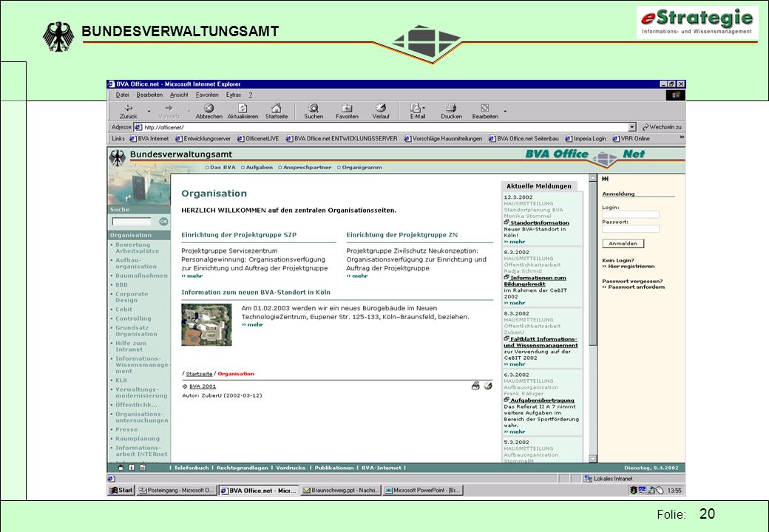Click Startseite in the breadcrumb

pos(199,374)
